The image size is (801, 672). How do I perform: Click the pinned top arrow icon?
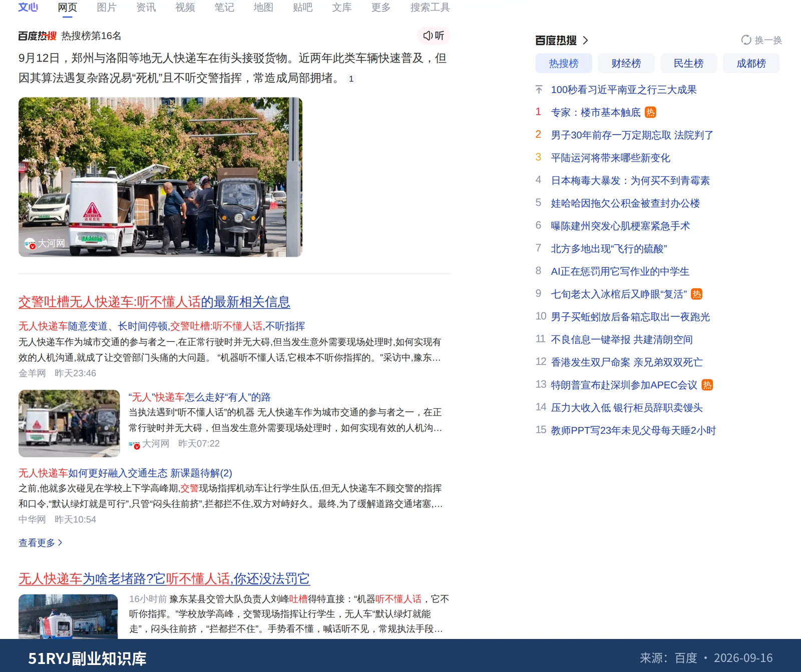(539, 90)
